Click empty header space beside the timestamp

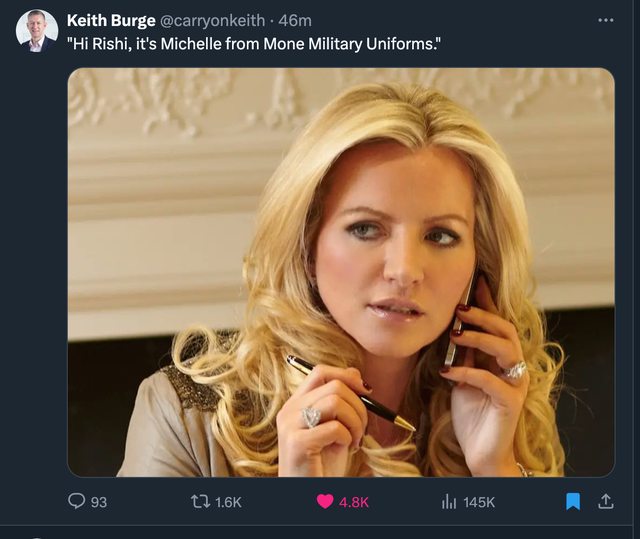click(x=450, y=21)
